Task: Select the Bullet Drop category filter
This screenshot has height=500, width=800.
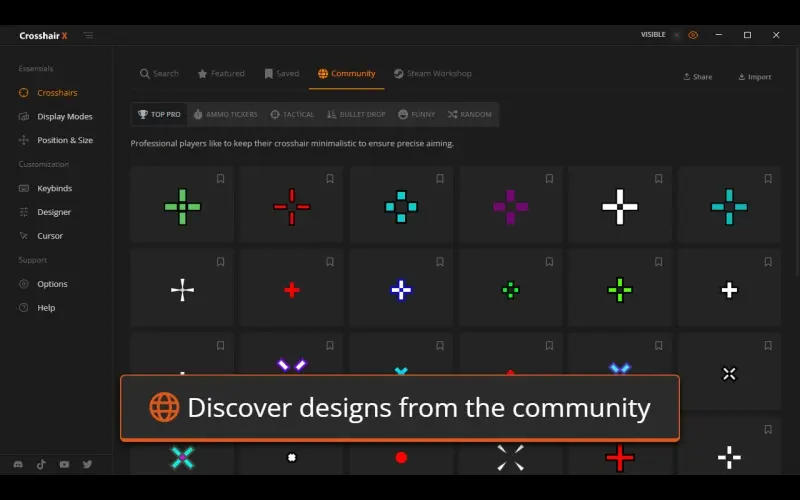Action: tap(355, 115)
